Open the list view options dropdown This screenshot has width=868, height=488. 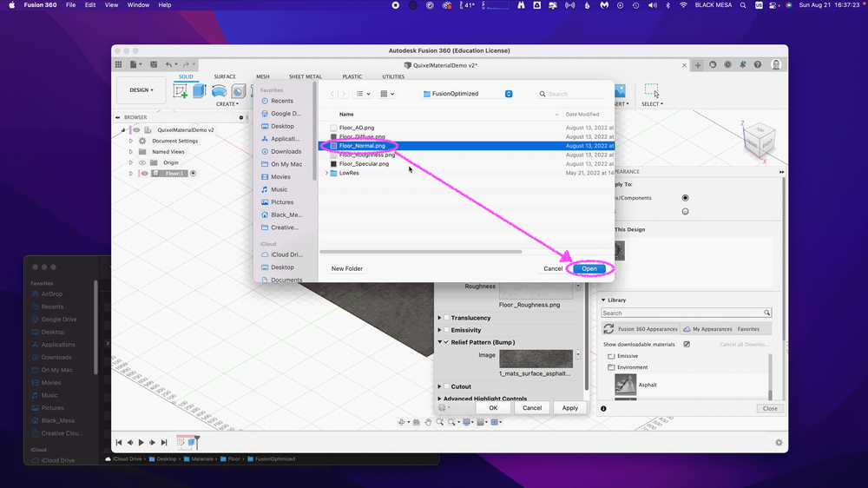pyautogui.click(x=364, y=94)
